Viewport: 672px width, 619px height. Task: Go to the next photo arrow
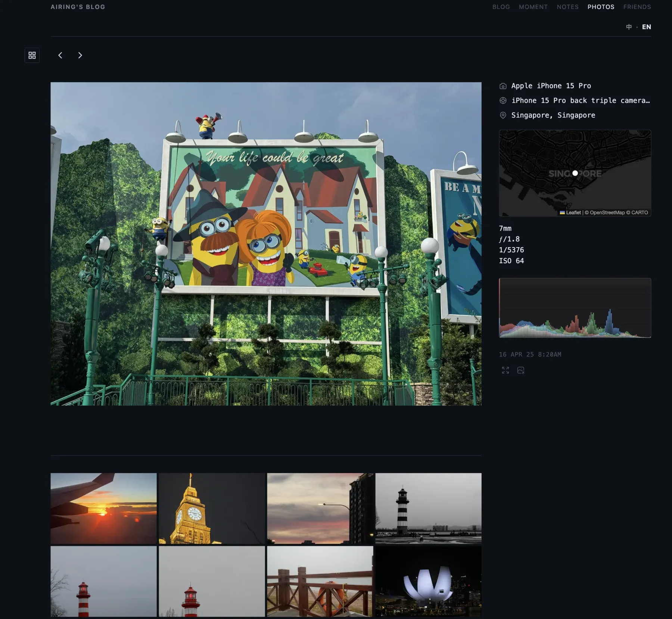tap(80, 55)
